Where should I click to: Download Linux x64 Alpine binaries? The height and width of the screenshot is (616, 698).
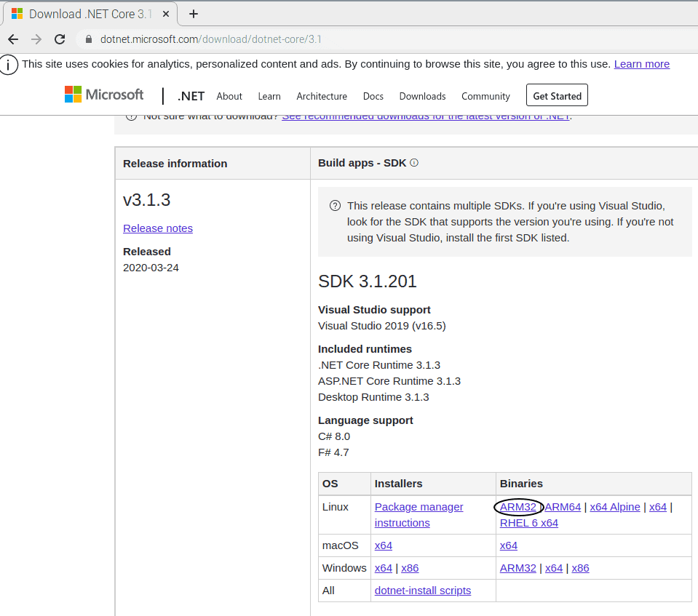pos(615,507)
